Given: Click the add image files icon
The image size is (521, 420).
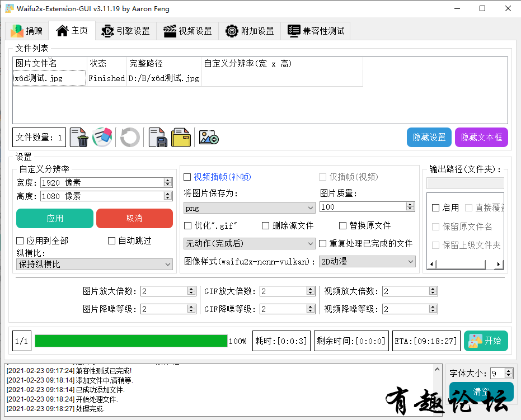Looking at the screenshot, I should coord(209,137).
